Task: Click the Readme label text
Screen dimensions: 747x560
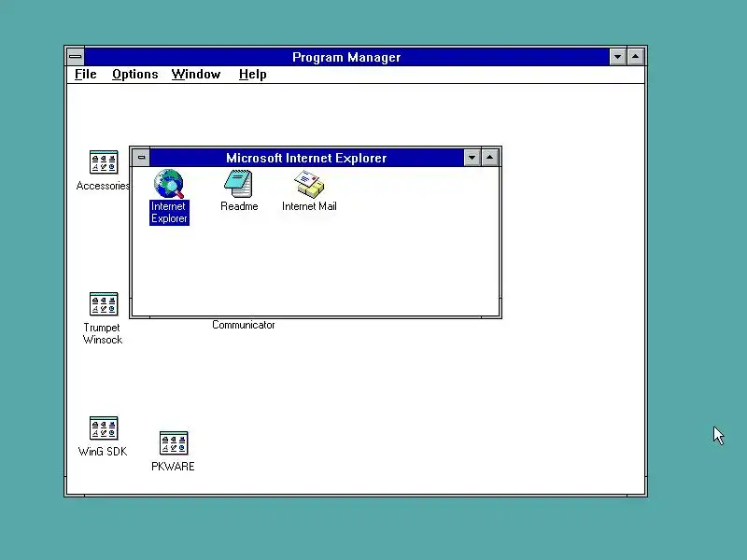Action: 239,206
